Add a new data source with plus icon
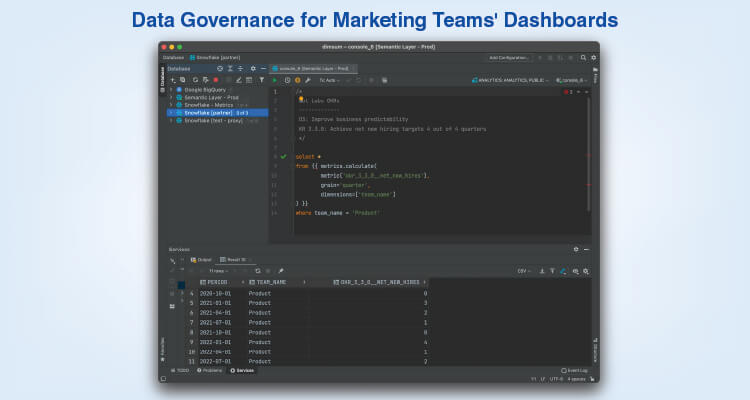 pyautogui.click(x=173, y=80)
